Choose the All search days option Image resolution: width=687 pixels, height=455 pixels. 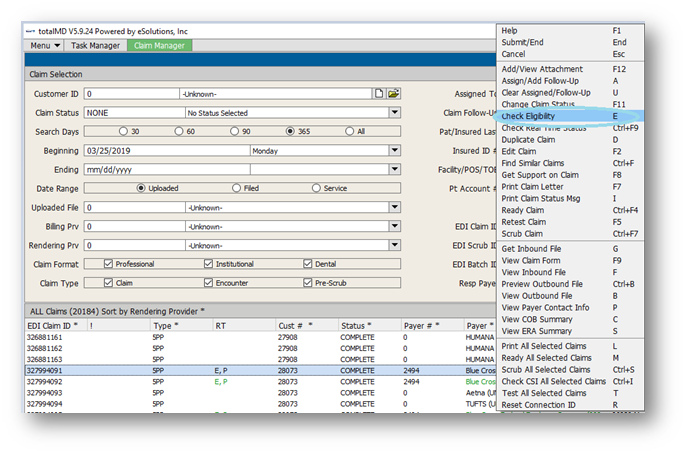pyautogui.click(x=348, y=131)
